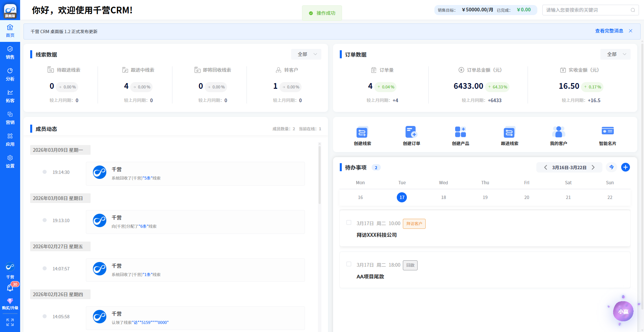Screen dimensions: 644x332
Task: Click the keyword search input field
Action: [x=587, y=10]
